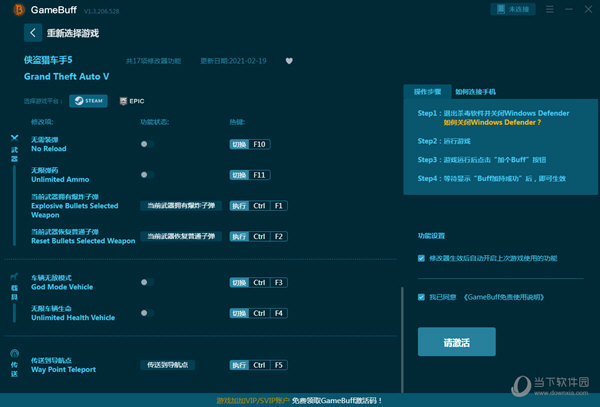Open the vehicle category sidebar icon
Viewport: 600px width, 407px height.
tap(14, 287)
